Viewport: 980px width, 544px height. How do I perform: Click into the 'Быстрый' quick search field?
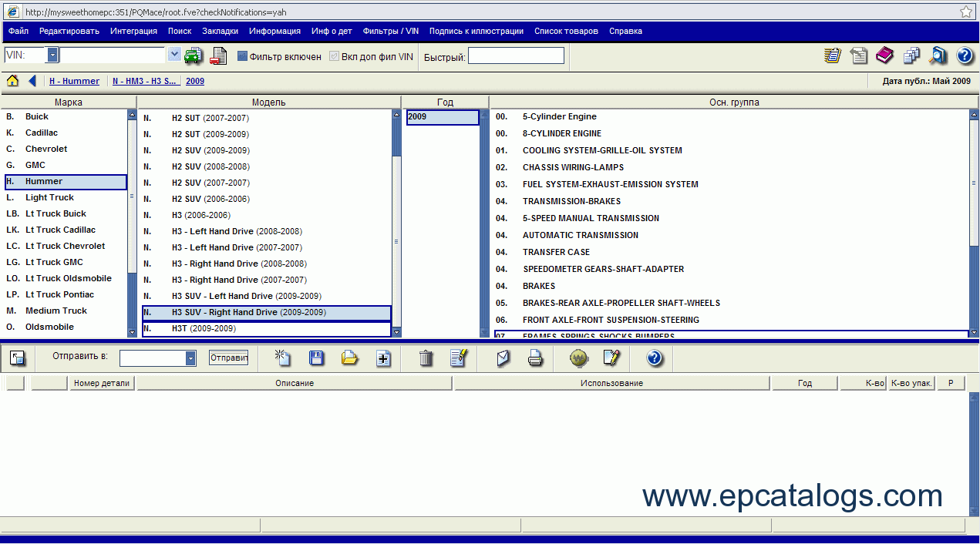pos(516,56)
